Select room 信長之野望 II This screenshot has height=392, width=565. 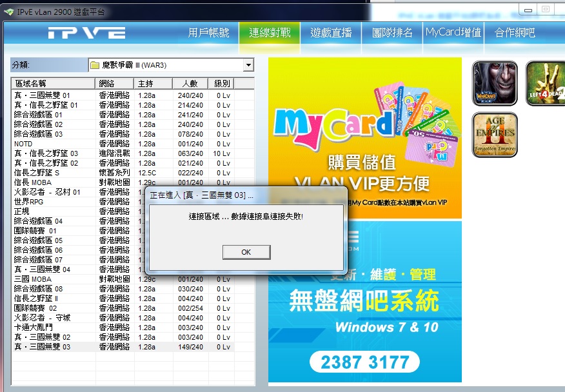123,299
